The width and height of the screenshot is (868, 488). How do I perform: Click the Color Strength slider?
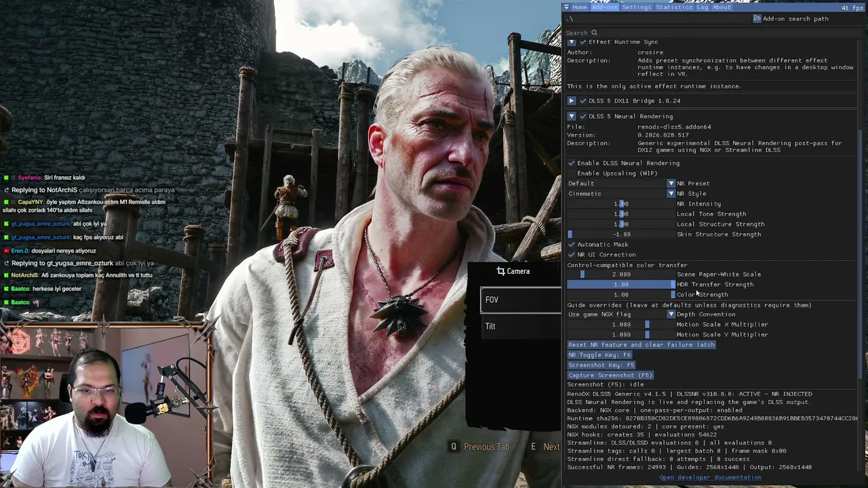pyautogui.click(x=621, y=295)
